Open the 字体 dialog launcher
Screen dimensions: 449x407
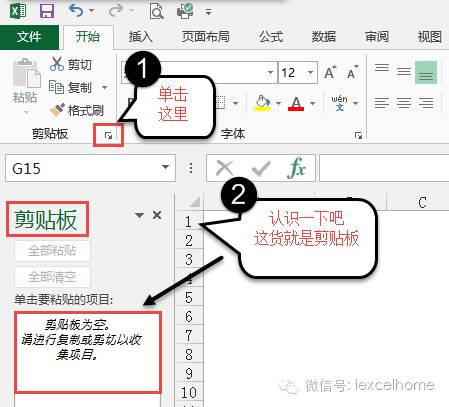tap(358, 135)
